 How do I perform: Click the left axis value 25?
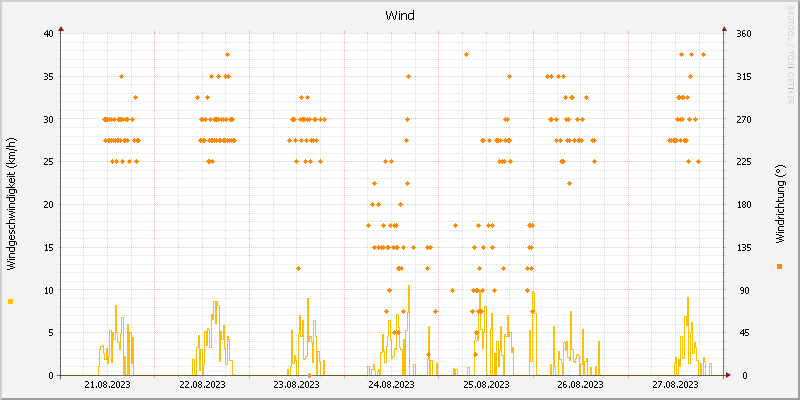tap(48, 162)
